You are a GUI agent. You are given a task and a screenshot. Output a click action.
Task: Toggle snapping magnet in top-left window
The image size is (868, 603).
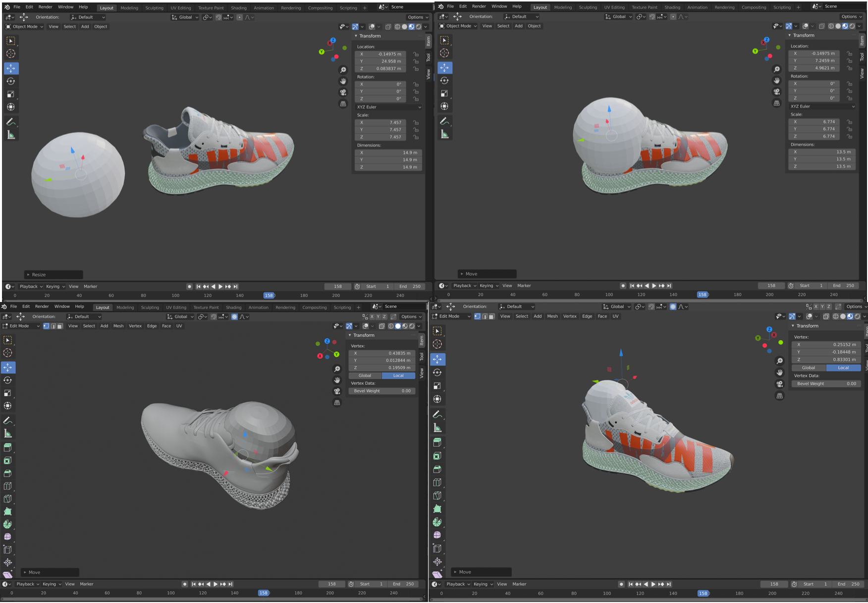[218, 17]
